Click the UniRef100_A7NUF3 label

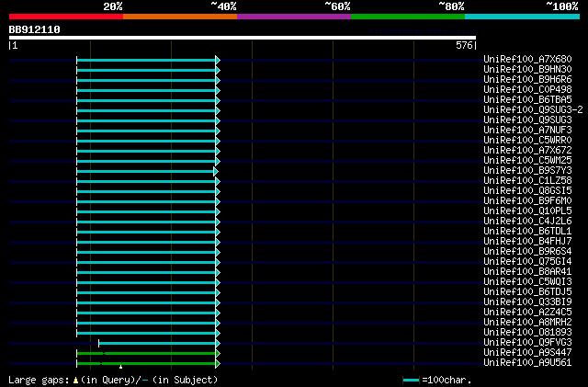coord(527,131)
